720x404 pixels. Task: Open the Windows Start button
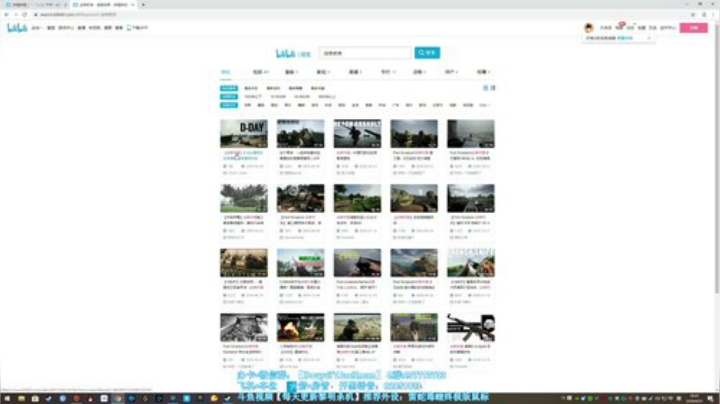(7, 398)
